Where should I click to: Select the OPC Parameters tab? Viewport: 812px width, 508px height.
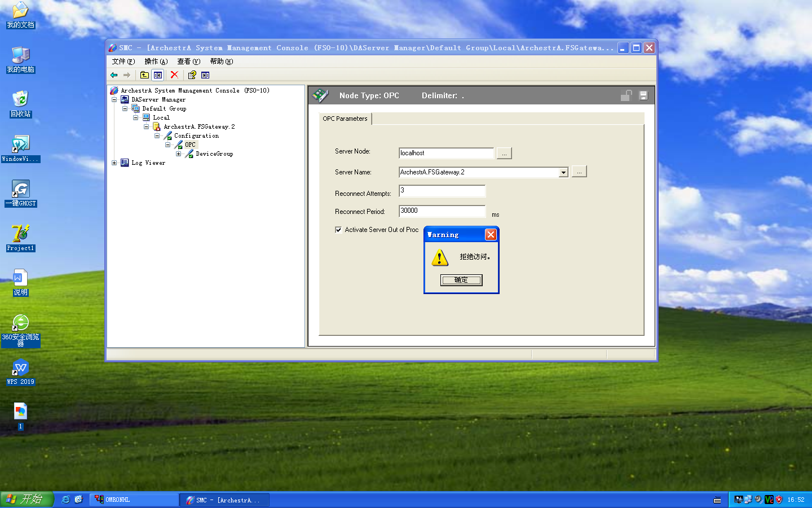[345, 119]
